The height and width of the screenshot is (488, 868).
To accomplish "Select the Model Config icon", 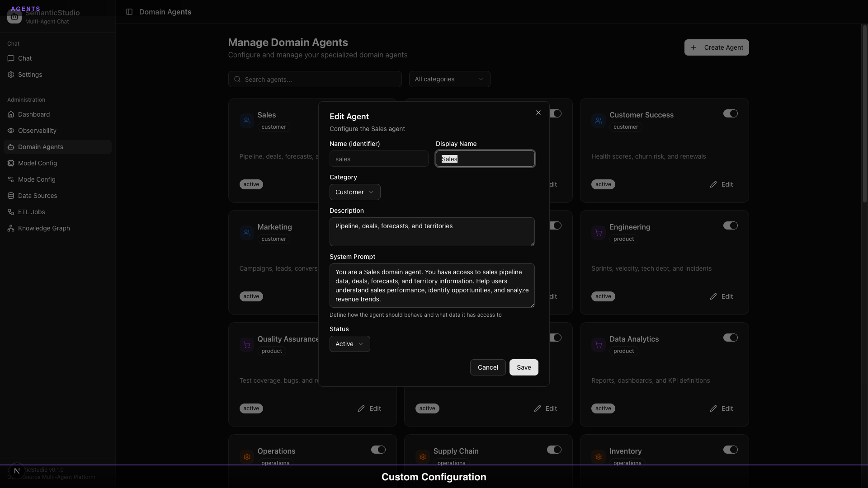I will click(x=10, y=163).
